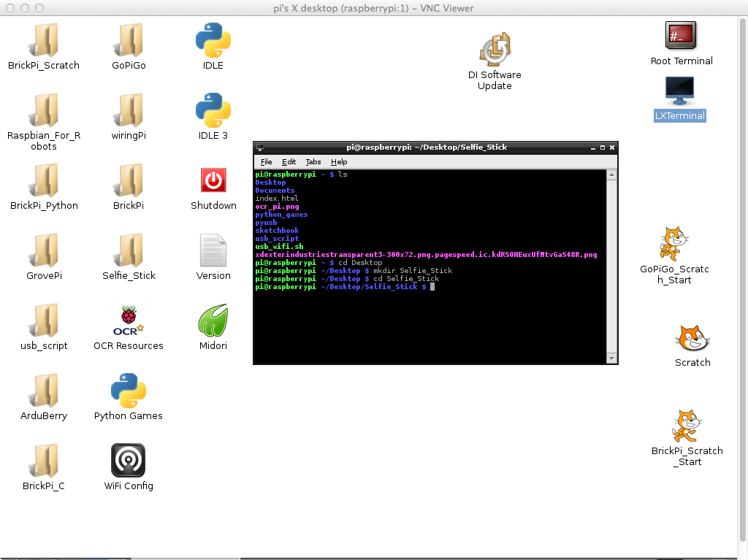The width and height of the screenshot is (748, 560).
Task: Open the File menu in terminal
Action: click(266, 161)
